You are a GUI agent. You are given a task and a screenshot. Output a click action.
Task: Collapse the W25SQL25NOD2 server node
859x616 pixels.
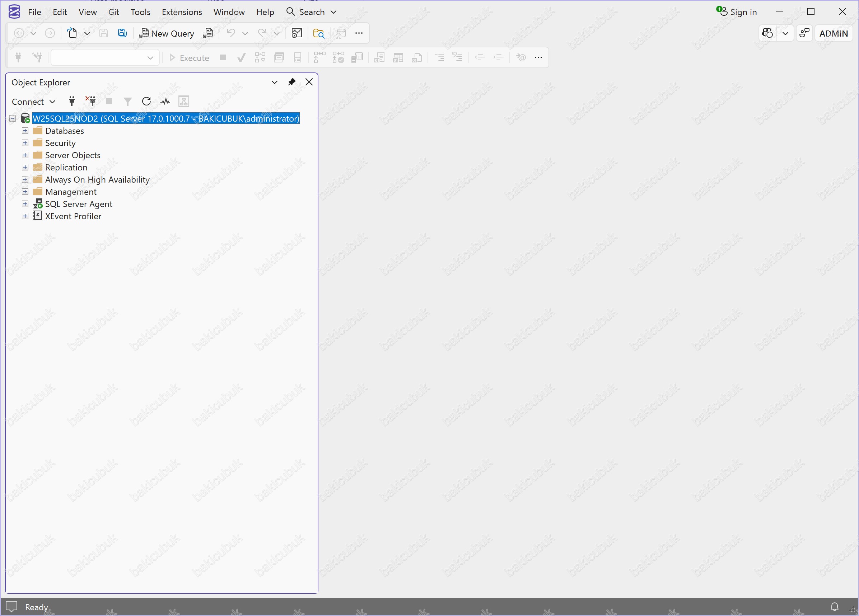coord(13,118)
